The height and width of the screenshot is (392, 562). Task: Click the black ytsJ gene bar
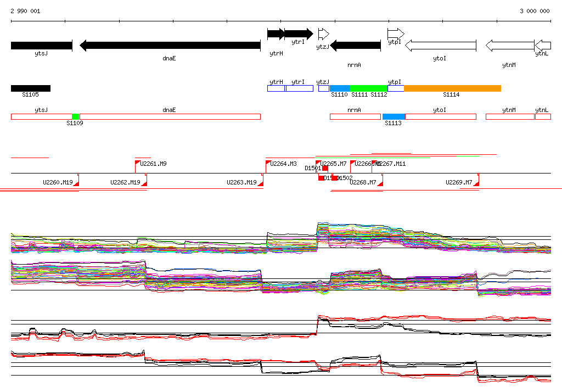coord(42,46)
